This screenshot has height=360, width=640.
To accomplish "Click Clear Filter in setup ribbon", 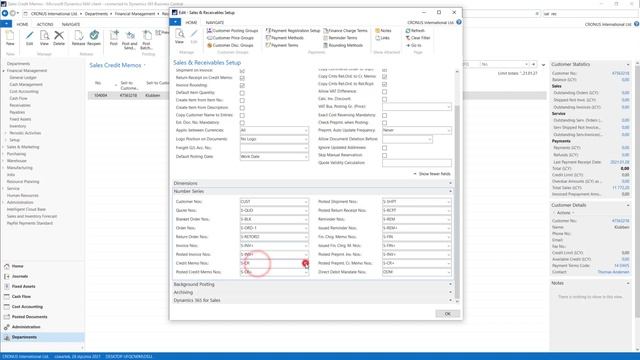I will (418, 38).
